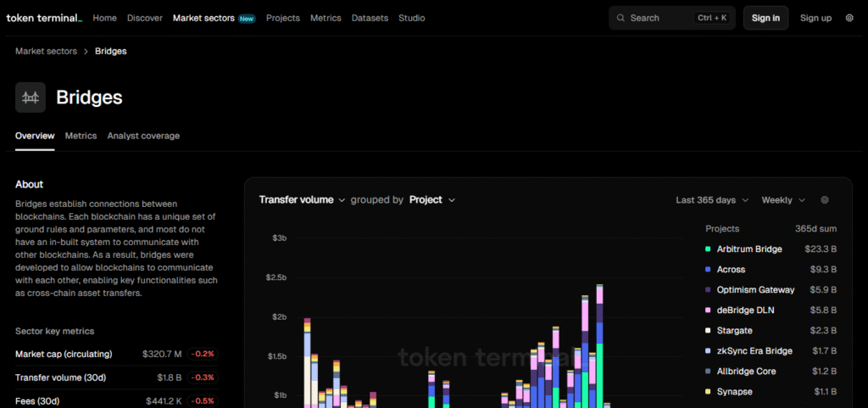Click the token terminal logo

(44, 18)
